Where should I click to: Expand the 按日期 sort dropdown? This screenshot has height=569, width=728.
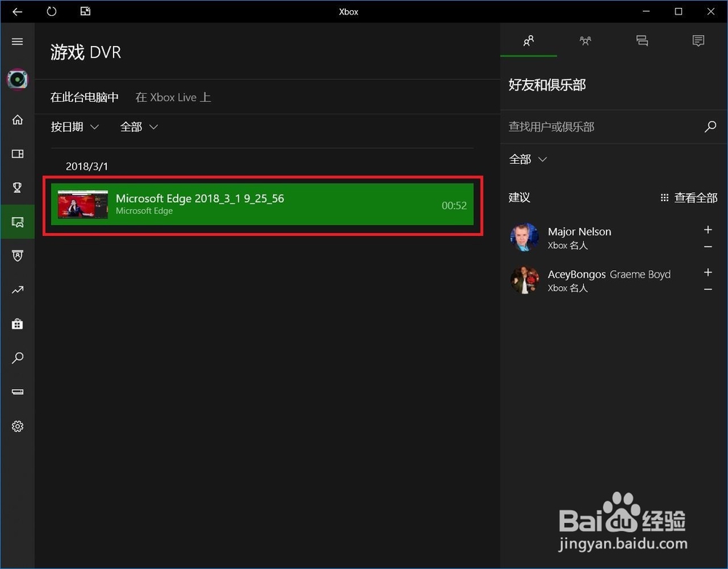click(x=75, y=127)
